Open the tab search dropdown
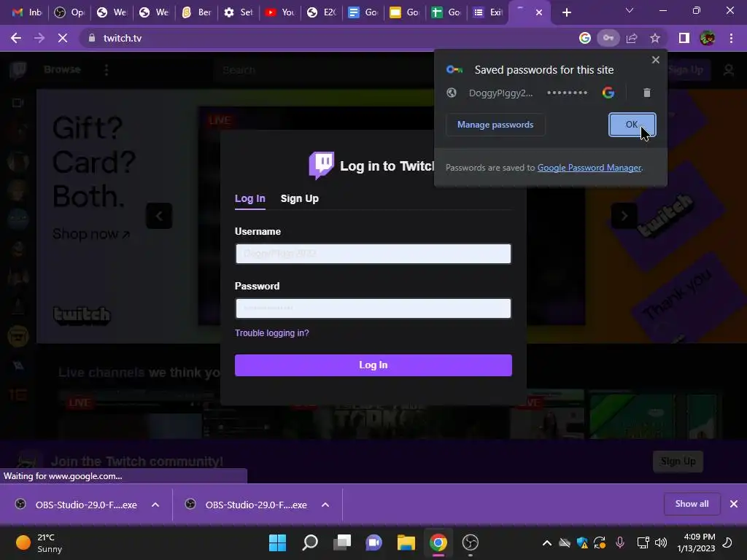Image resolution: width=747 pixels, height=560 pixels. (630, 10)
